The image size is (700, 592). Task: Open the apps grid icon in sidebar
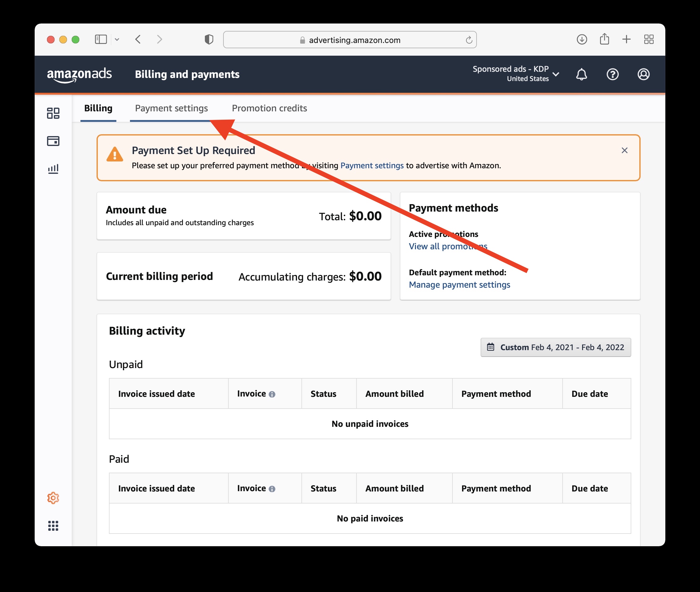53,526
